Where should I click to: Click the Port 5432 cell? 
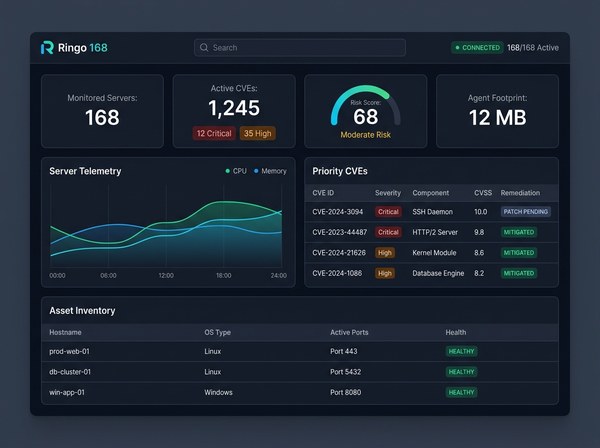coord(346,372)
